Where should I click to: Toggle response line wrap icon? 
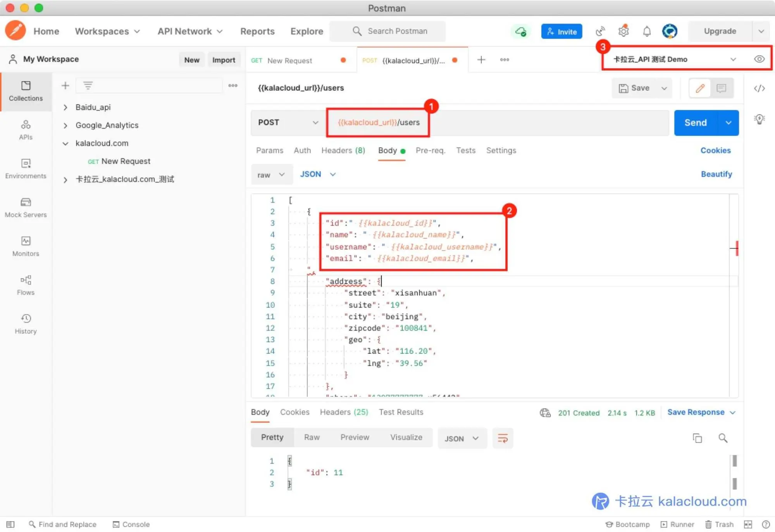pos(503,438)
